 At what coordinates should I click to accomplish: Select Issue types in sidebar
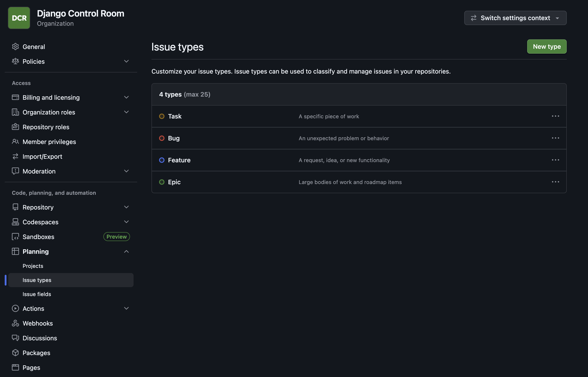click(x=71, y=280)
